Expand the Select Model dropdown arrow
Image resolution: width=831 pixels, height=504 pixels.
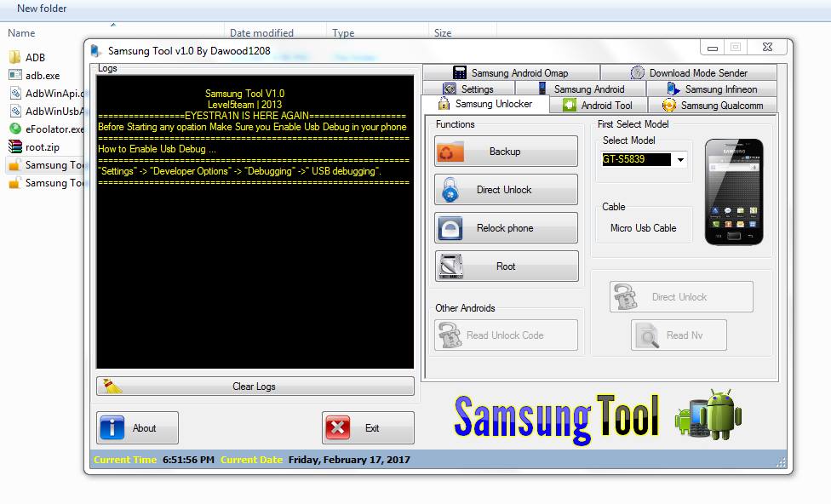(680, 159)
